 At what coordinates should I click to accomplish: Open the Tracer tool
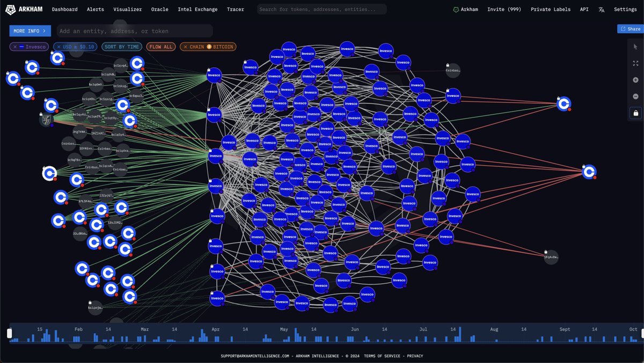pyautogui.click(x=235, y=9)
